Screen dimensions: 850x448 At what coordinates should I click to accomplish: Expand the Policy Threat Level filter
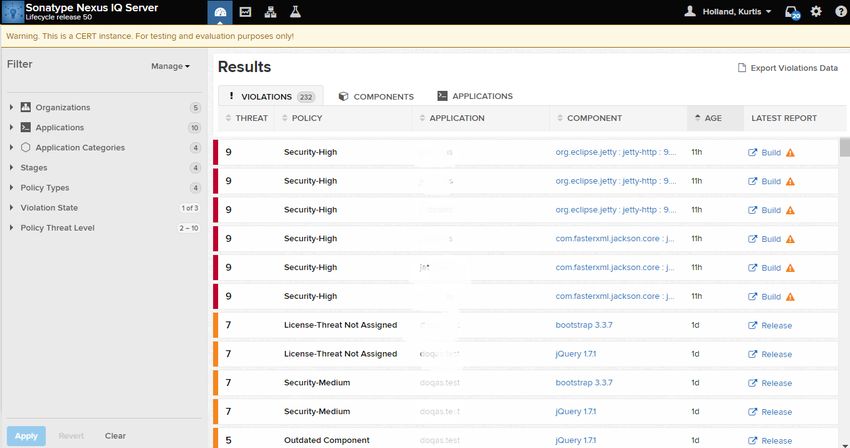[11, 228]
